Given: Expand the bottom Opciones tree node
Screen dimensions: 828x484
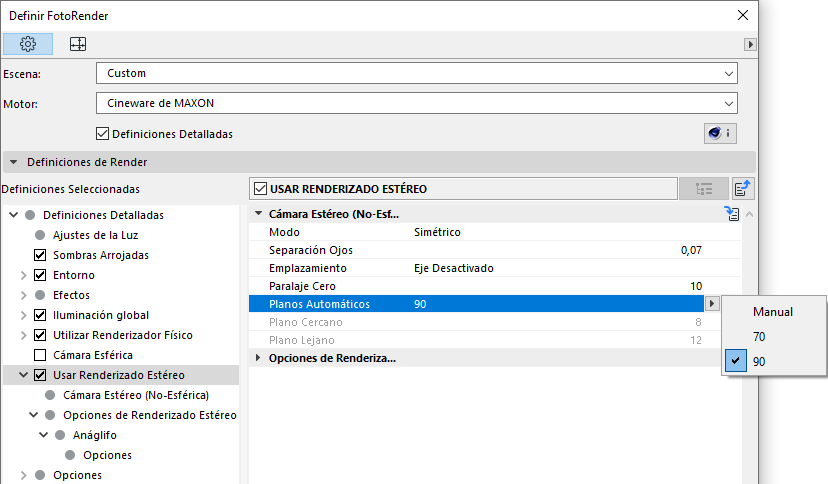Looking at the screenshot, I should 23,475.
